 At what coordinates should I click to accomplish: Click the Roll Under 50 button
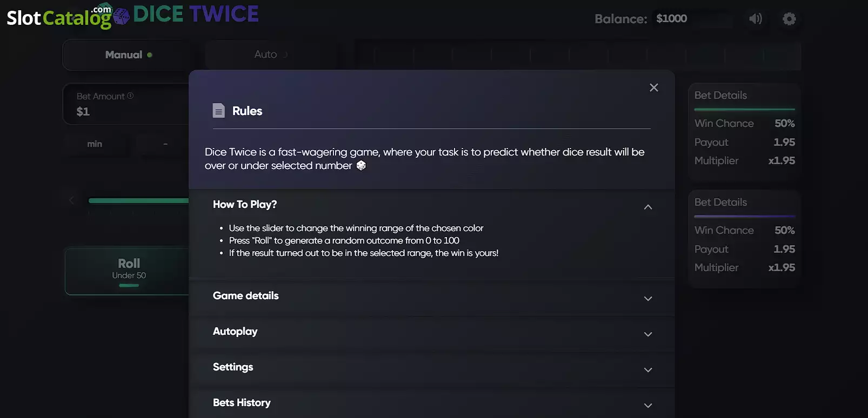coord(128,271)
